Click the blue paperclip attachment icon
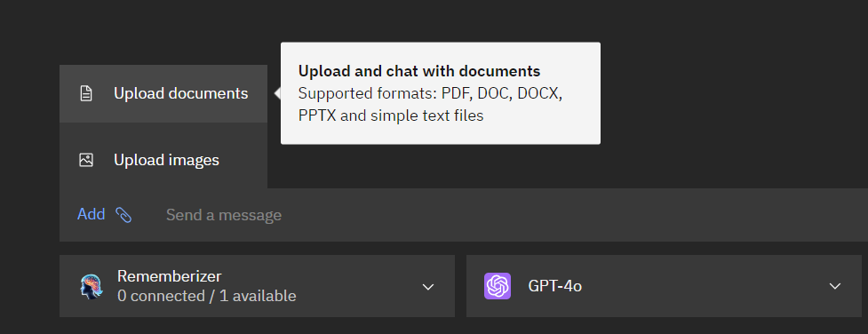 (x=123, y=215)
